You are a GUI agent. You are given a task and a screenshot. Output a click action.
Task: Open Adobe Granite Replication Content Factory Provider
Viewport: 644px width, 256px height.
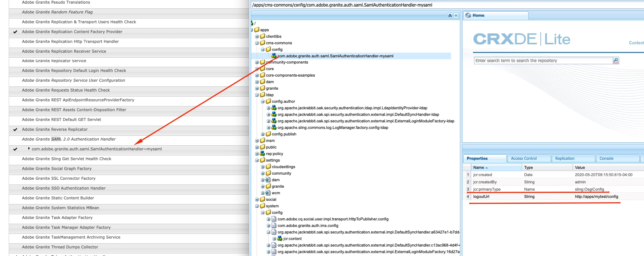[72, 32]
